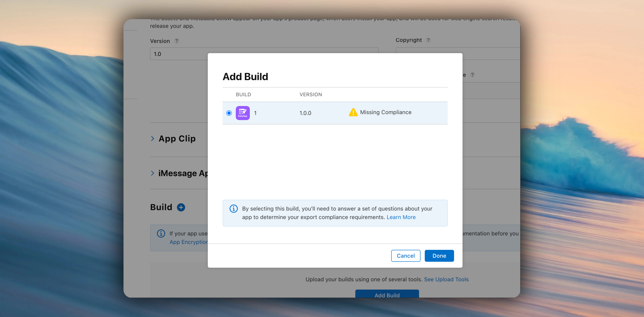The image size is (644, 317).
Task: Click the help icon near the top-right field
Action: (473, 75)
